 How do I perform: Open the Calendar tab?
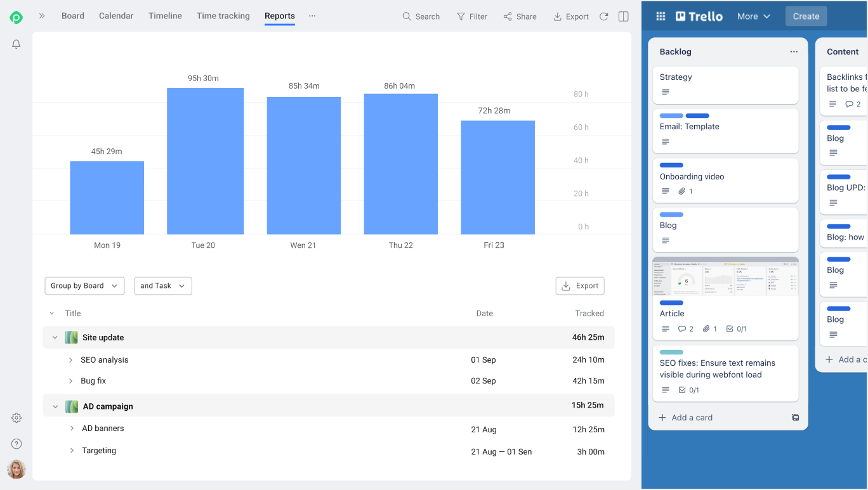[116, 16]
